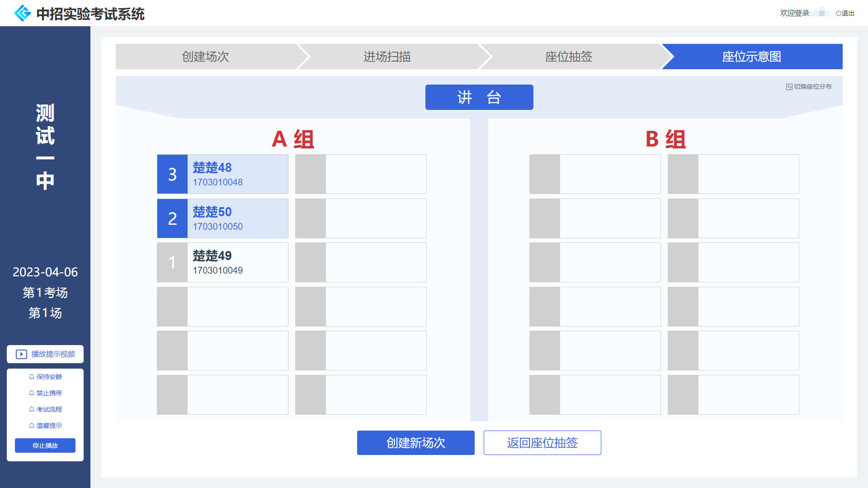The image size is (868, 488).
Task: Click the 停止播放 button
Action: 45,445
